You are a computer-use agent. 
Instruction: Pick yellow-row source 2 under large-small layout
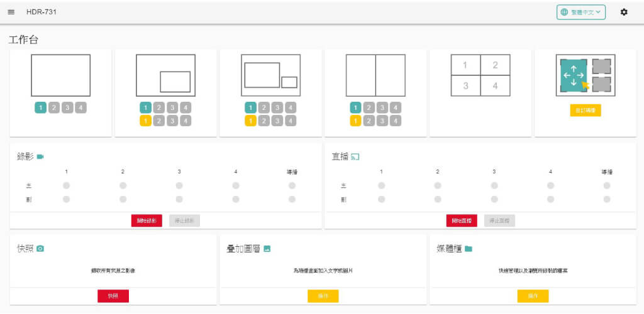(x=264, y=121)
